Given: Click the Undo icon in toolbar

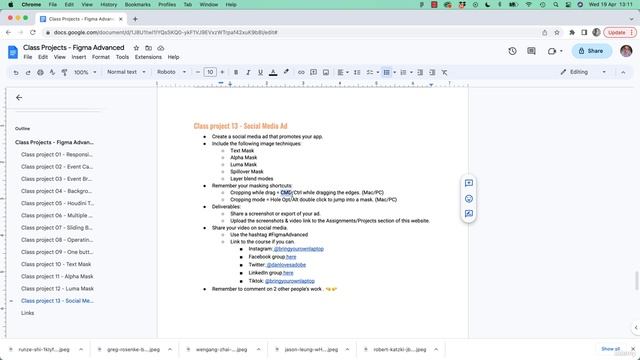Looking at the screenshot, I should 16,72.
